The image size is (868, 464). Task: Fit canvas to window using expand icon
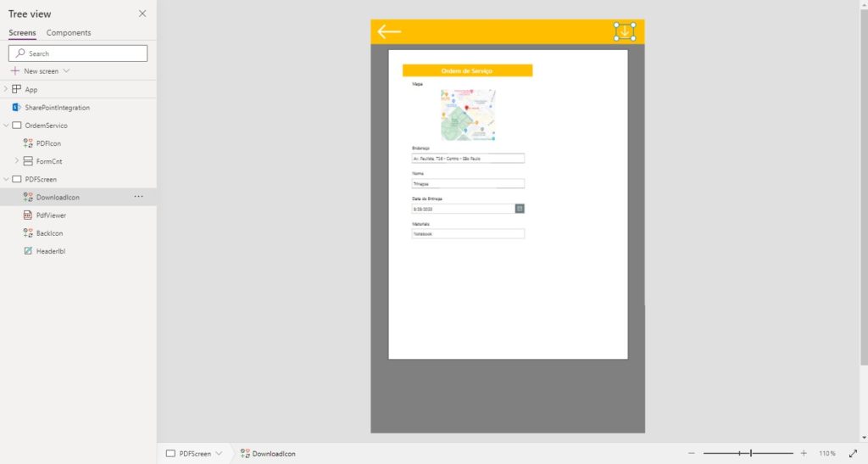click(853, 454)
